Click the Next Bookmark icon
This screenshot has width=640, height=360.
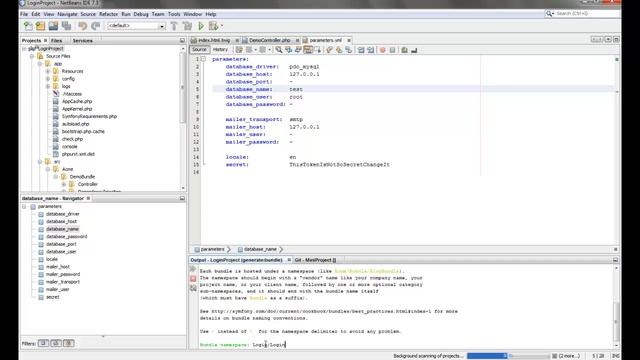339,50
